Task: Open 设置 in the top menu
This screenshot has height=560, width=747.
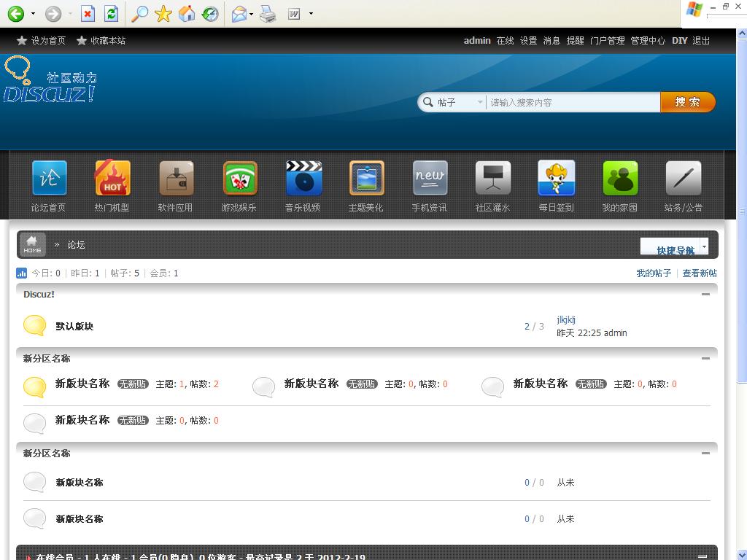Action: click(x=528, y=41)
